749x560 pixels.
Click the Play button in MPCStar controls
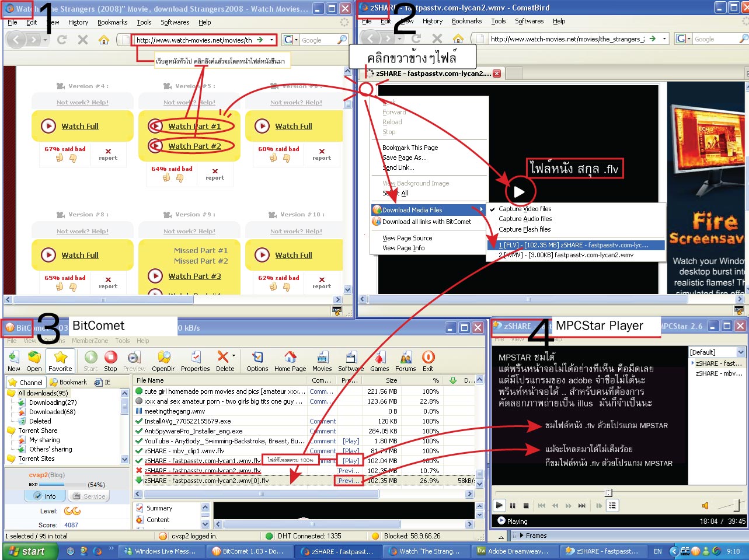[499, 506]
